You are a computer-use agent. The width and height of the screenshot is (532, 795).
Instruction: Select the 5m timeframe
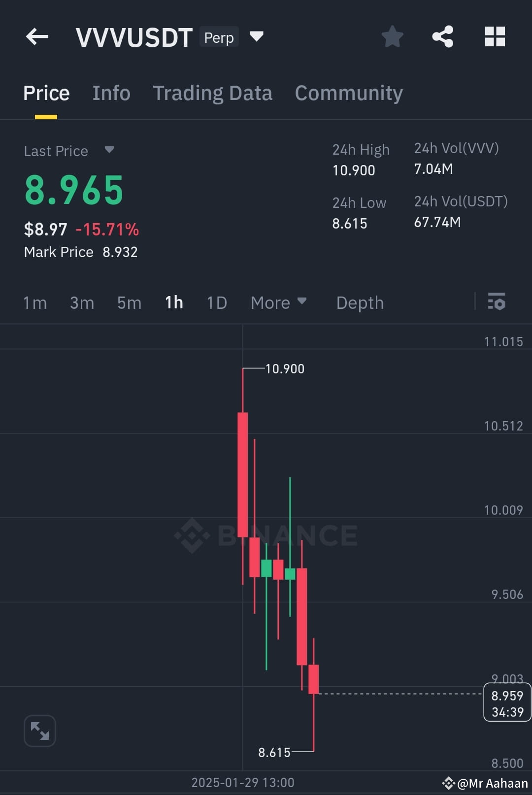click(129, 302)
